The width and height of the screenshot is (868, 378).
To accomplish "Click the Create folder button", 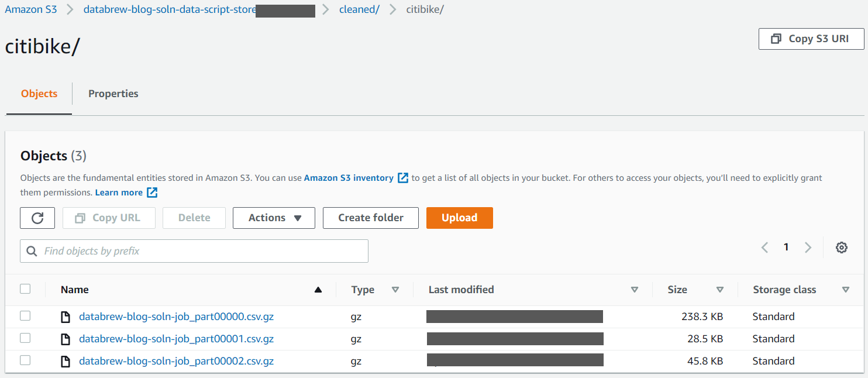I will (371, 218).
